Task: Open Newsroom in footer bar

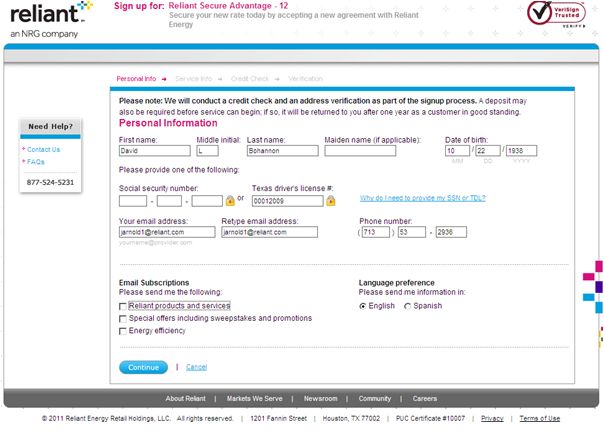Action: [320, 399]
